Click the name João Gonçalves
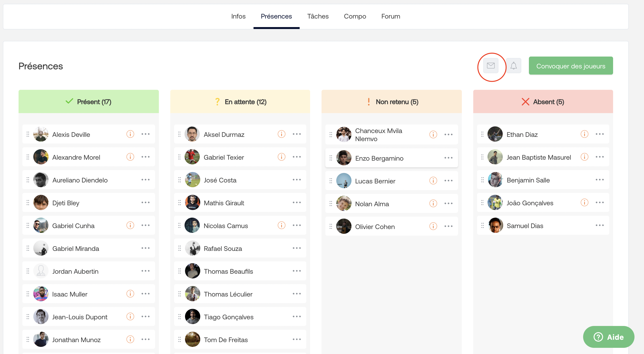The width and height of the screenshot is (644, 354). tap(530, 203)
